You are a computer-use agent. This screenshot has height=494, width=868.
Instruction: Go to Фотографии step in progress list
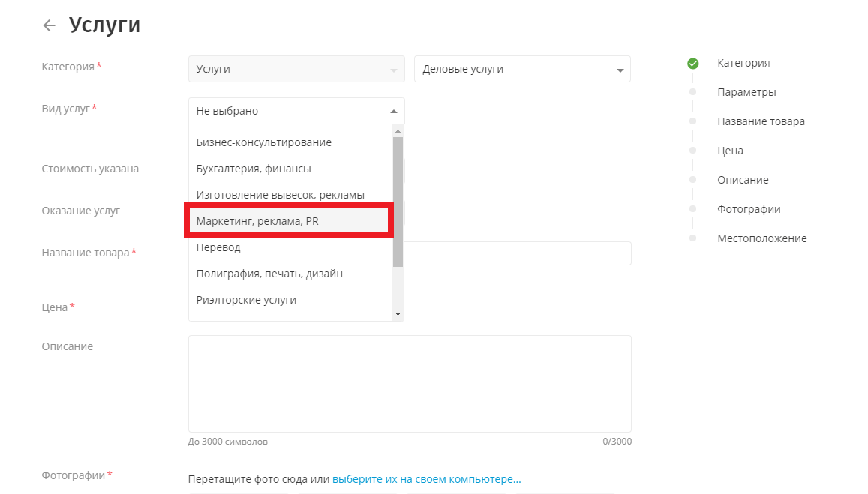(x=748, y=209)
